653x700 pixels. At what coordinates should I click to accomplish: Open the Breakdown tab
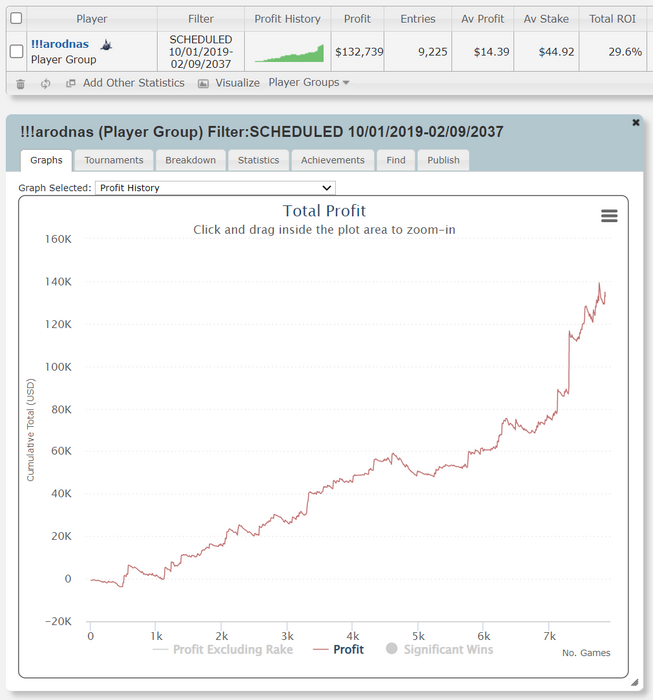click(x=191, y=160)
